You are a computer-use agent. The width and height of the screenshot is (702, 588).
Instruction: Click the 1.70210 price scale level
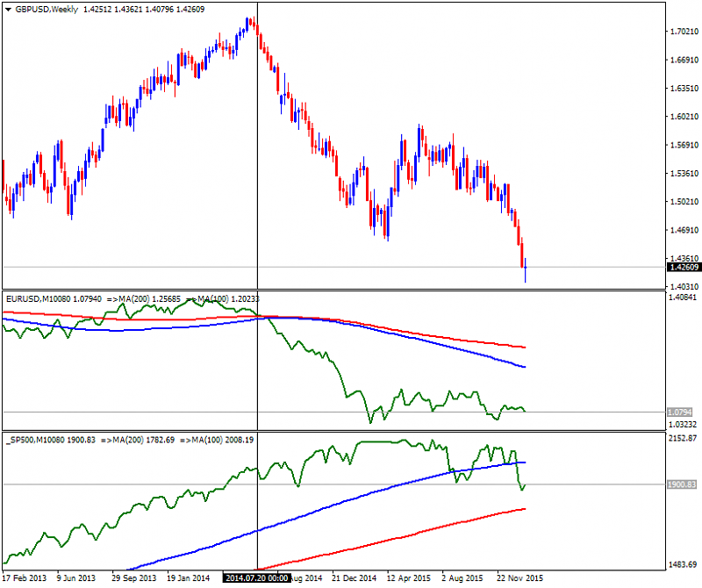pos(683,32)
